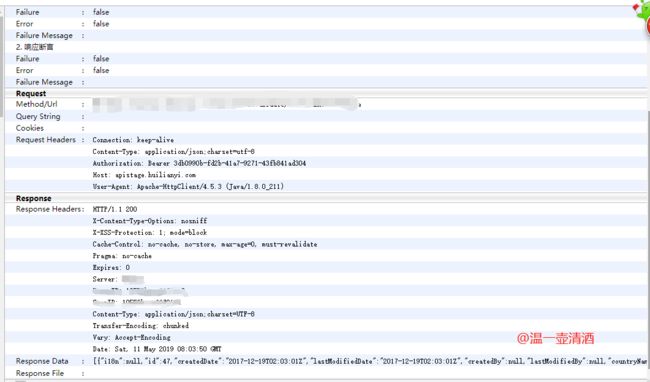Select the Request section header

(x=31, y=93)
